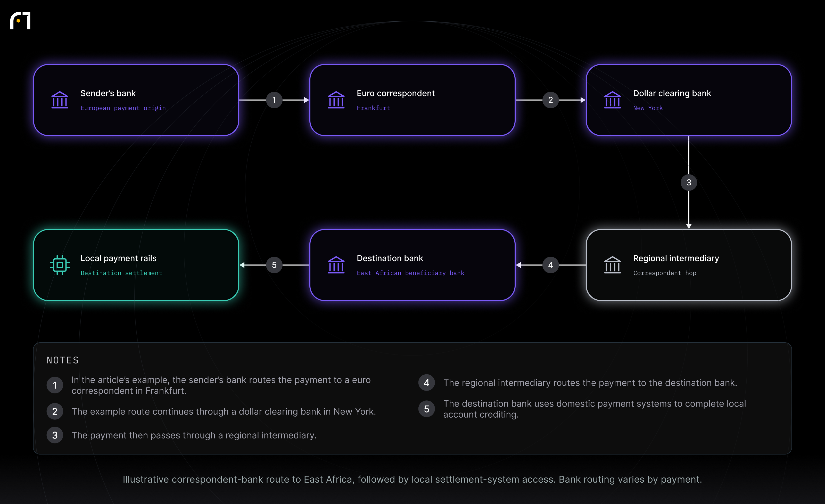This screenshot has height=504, width=825.
Task: Click the note about euro correspondent in Frankfurt
Action: [221, 385]
